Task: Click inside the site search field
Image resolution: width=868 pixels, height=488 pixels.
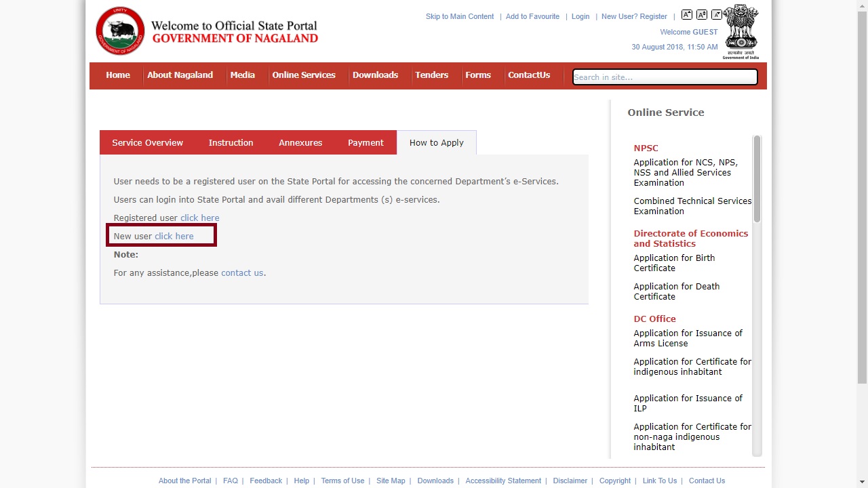Action: pos(664,77)
